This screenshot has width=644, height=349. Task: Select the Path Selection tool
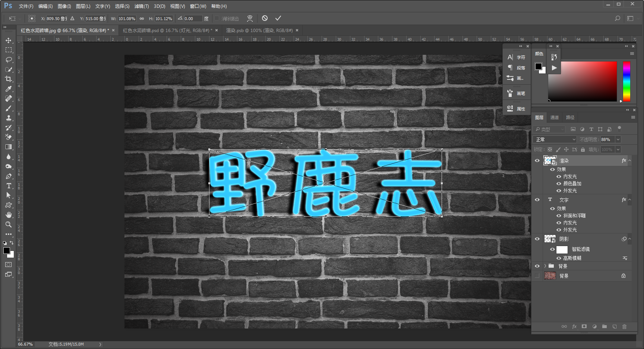pos(9,195)
